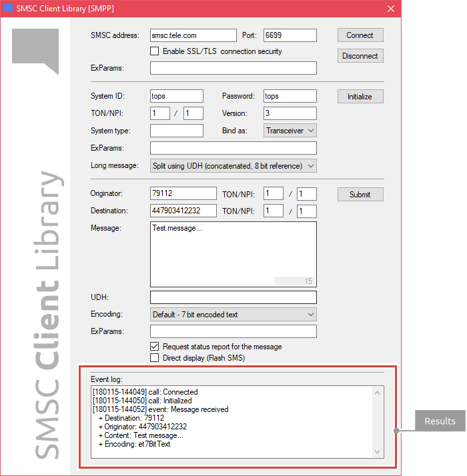Close the SMSC Client Library window
467x476 pixels.
tap(390, 8)
